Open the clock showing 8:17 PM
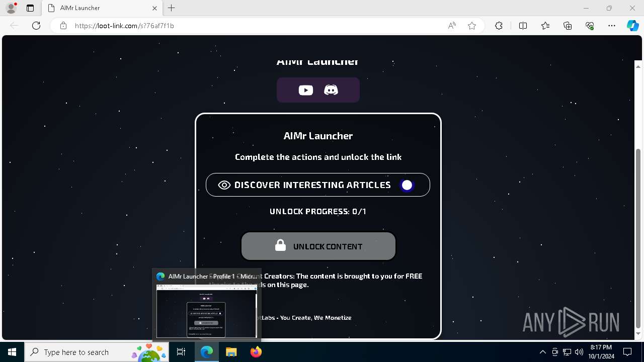This screenshot has height=362, width=644. (x=601, y=352)
